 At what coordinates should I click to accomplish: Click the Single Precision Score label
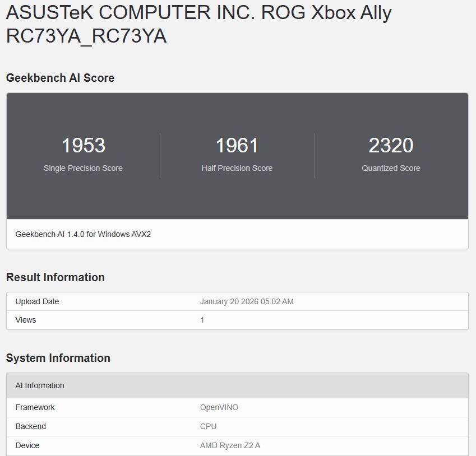83,167
